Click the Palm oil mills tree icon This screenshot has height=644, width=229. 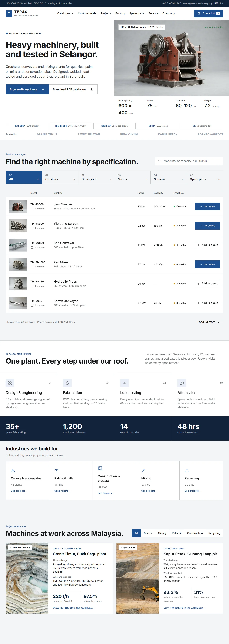point(57,471)
